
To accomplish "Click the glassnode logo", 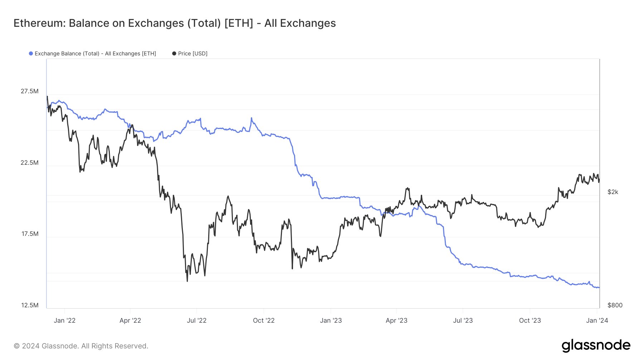I will point(596,346).
